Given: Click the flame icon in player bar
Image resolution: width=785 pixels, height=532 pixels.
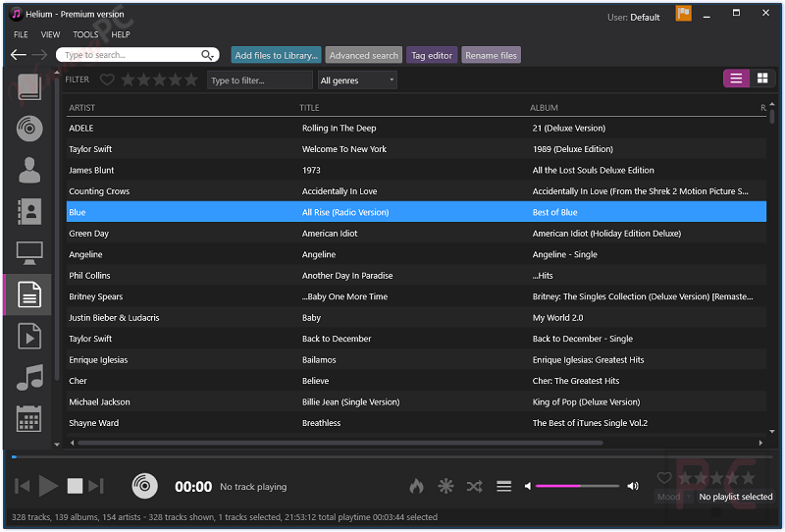Looking at the screenshot, I should 416,486.
